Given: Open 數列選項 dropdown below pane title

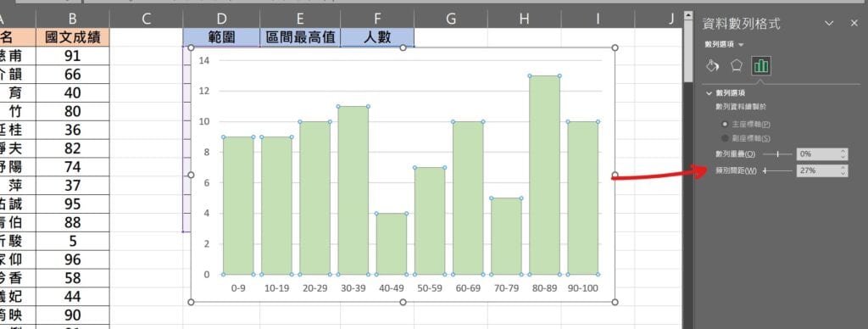Looking at the screenshot, I should pyautogui.click(x=724, y=44).
